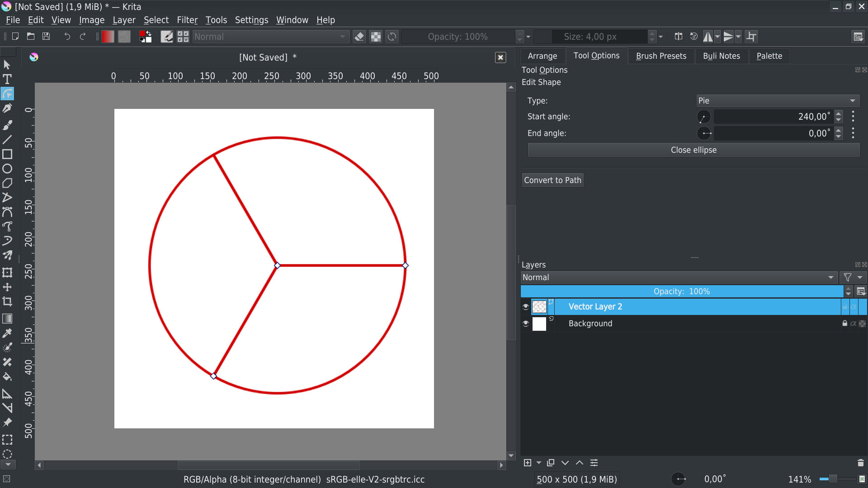Screen dimensions: 868x488
Task: Open the Filter menu
Action: tap(187, 20)
